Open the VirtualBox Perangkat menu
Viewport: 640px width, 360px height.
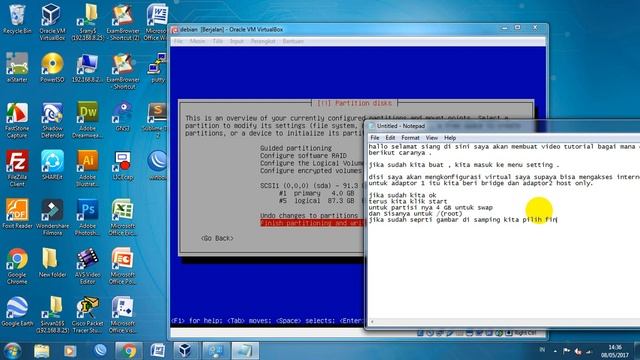pyautogui.click(x=263, y=41)
